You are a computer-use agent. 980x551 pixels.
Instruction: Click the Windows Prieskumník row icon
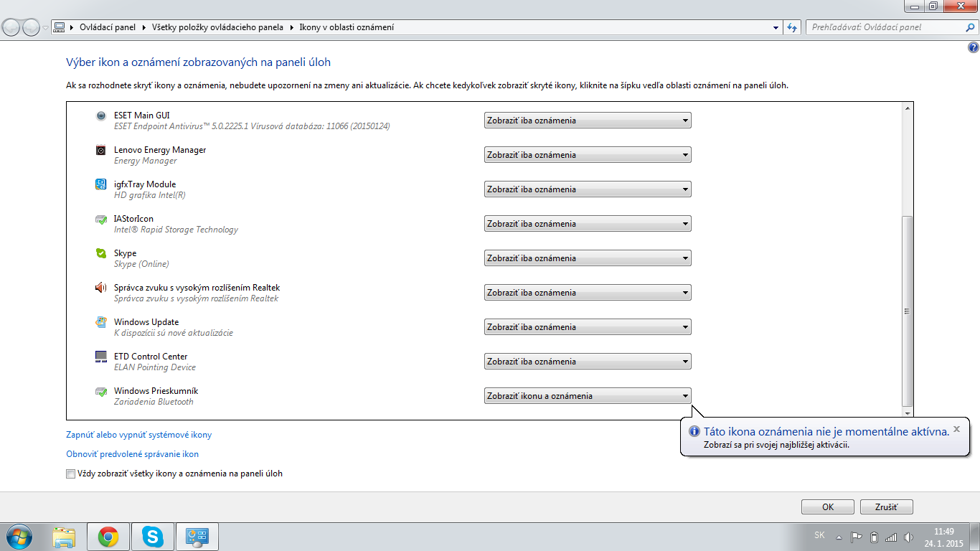[x=101, y=391]
